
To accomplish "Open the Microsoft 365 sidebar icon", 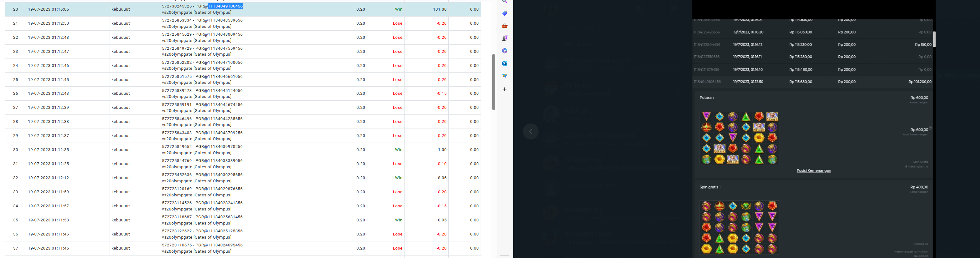I will click(504, 51).
